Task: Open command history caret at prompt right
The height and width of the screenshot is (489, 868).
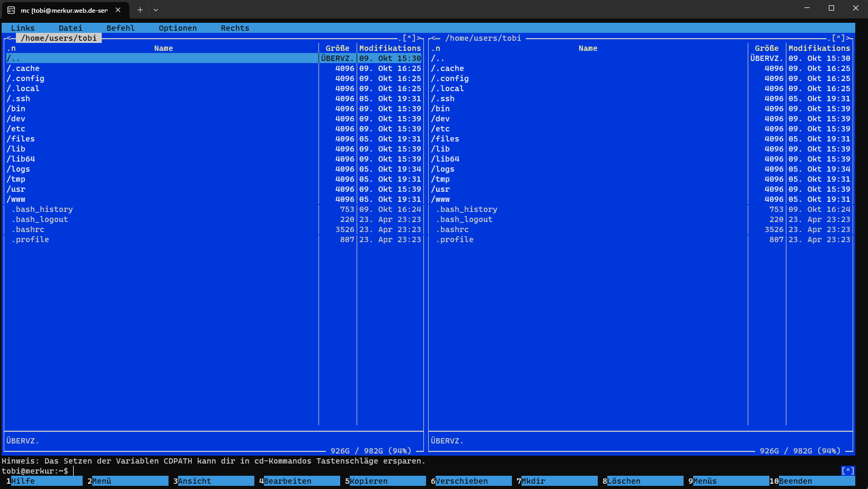Action: coord(847,471)
